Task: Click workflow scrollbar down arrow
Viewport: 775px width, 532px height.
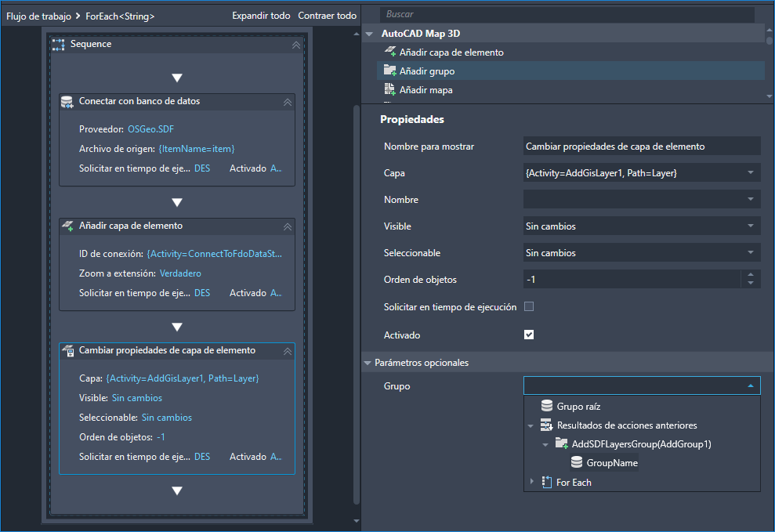Action: click(357, 520)
